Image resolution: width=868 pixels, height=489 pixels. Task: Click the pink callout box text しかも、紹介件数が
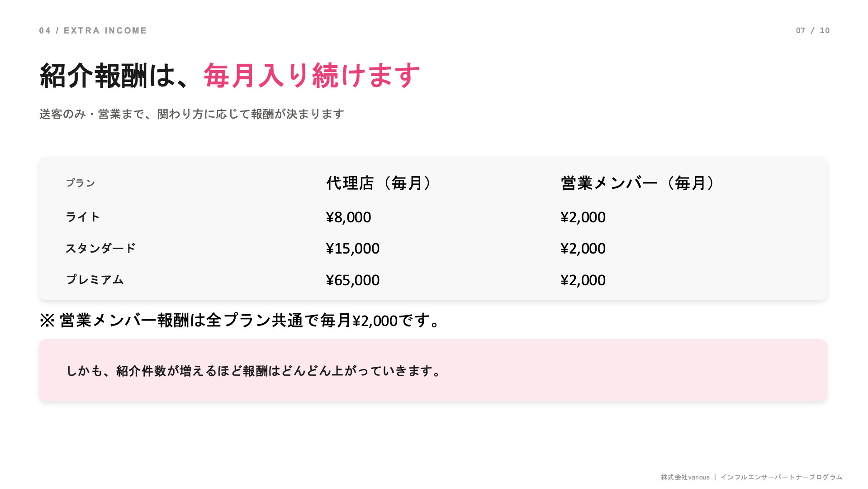[253, 371]
